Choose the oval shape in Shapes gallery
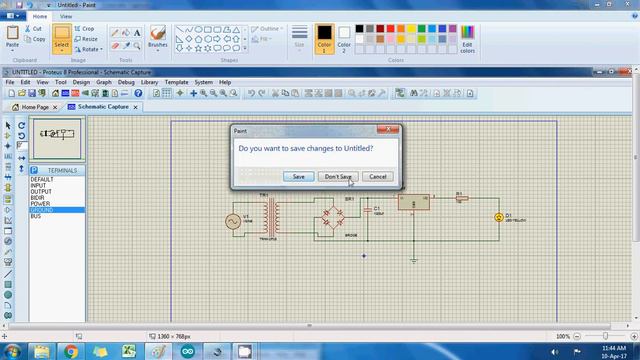Screen dimensions: 640x360 tap(198, 30)
